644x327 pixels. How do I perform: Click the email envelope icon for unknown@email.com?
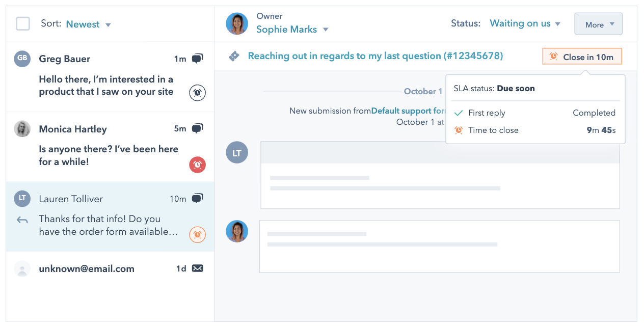tap(197, 268)
